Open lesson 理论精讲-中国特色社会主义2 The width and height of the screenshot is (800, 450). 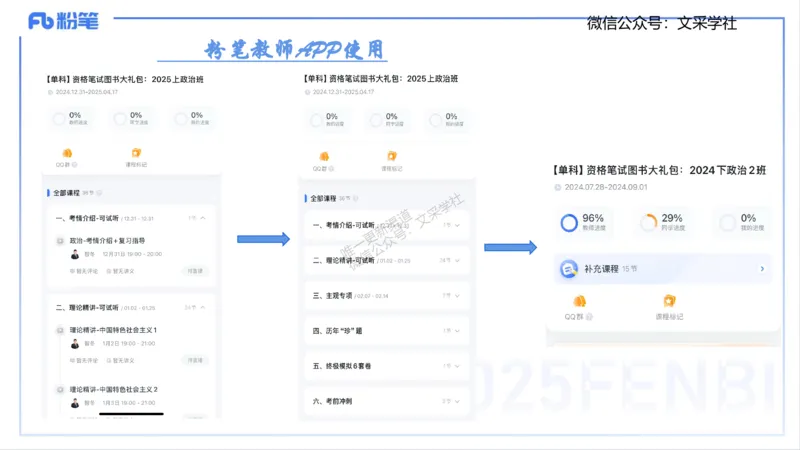coord(113,389)
